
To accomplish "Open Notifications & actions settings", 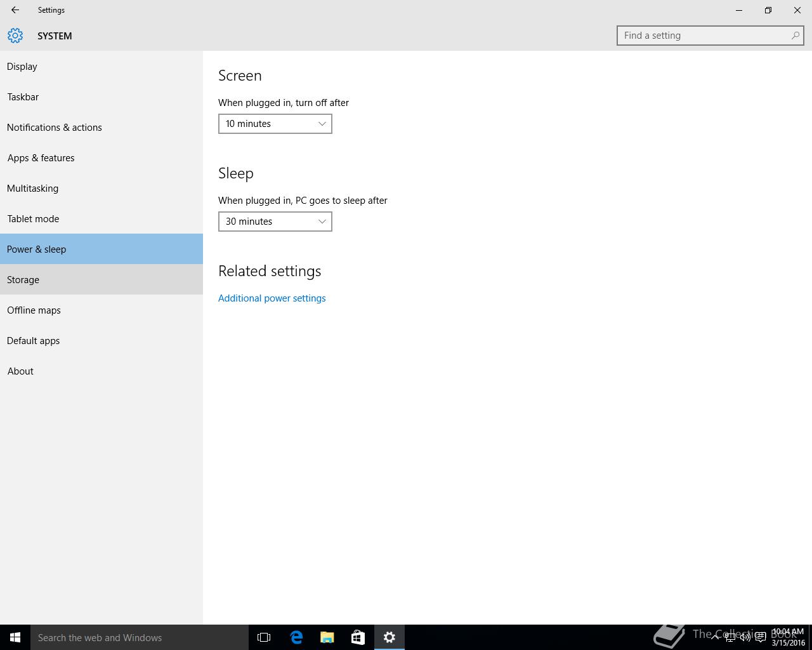I will click(x=101, y=127).
